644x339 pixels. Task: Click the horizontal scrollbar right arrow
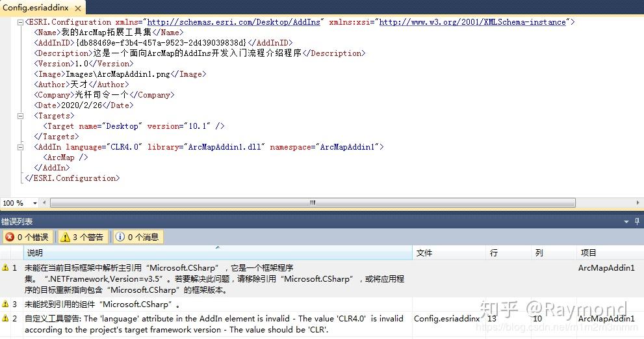pos(638,203)
